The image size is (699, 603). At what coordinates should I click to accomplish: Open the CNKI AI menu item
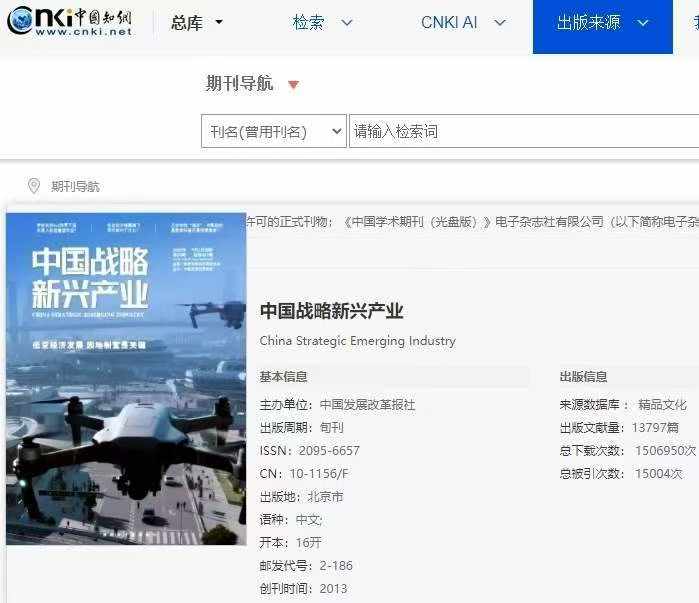449,22
